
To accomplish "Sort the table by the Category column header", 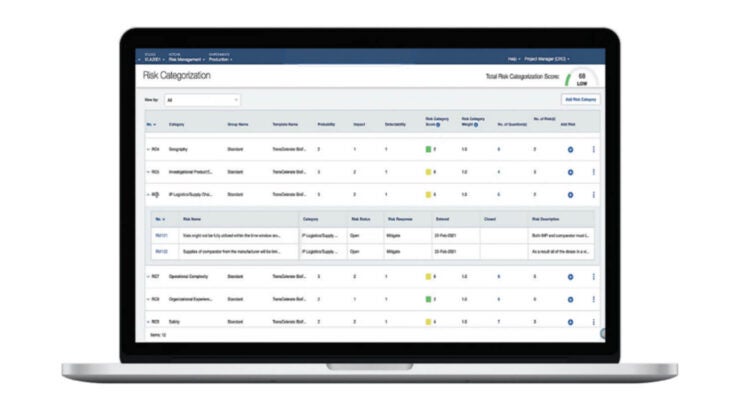I will (177, 124).
